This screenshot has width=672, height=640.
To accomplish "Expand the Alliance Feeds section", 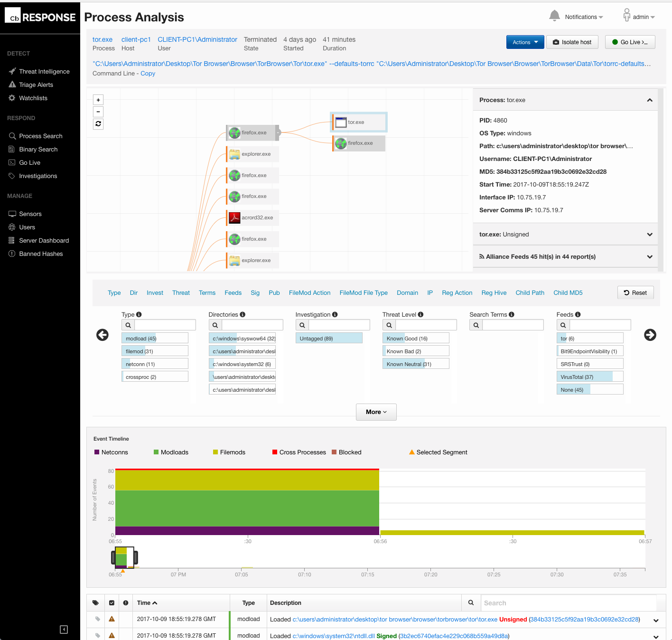I will click(x=650, y=256).
